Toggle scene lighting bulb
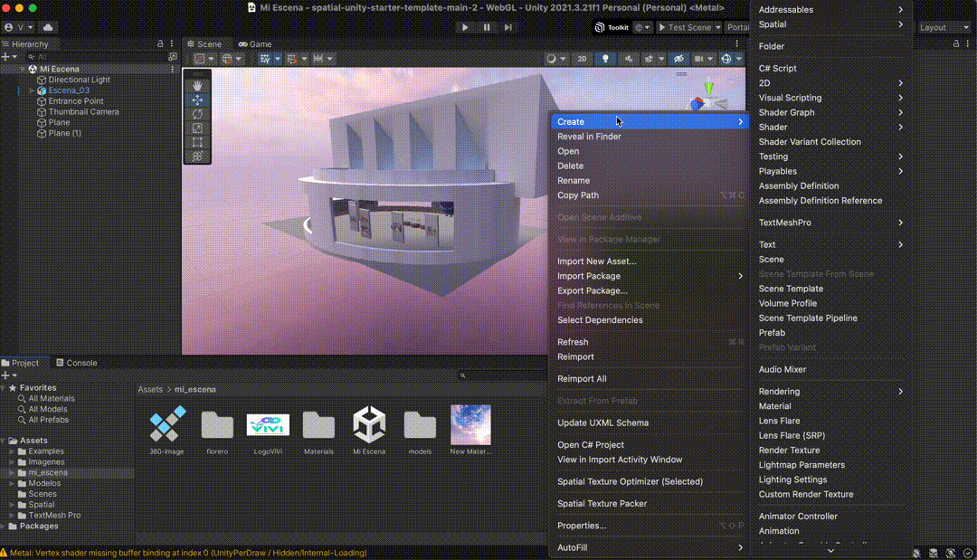Viewport: 977px width, 560px height. point(605,59)
